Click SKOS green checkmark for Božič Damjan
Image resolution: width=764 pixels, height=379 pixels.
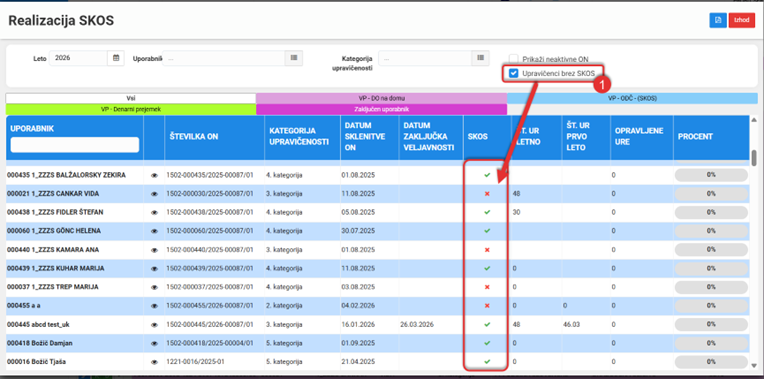487,343
